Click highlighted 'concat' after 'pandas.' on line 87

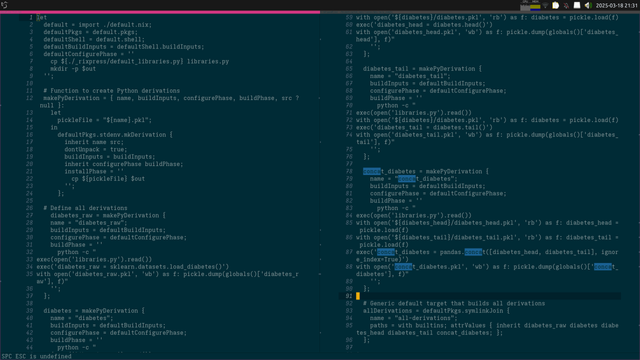473,253
